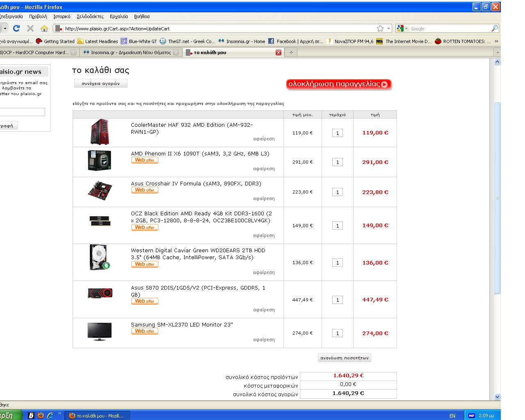The width and height of the screenshot is (525, 420).
Task: Open The Internet Movie Database bookmark
Action: [404, 41]
